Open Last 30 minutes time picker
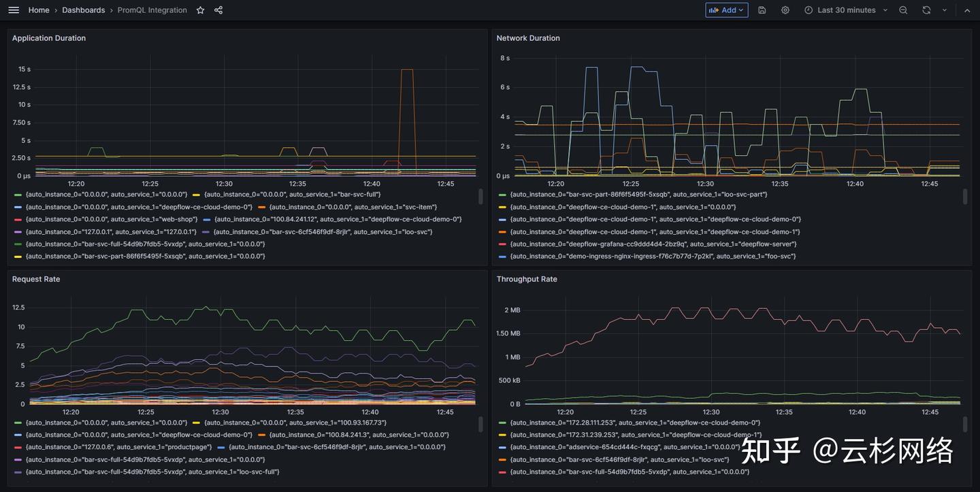 coord(846,10)
